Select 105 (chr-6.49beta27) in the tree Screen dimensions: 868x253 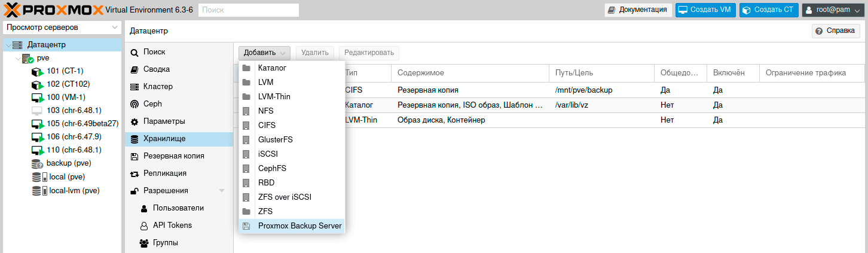(x=82, y=124)
